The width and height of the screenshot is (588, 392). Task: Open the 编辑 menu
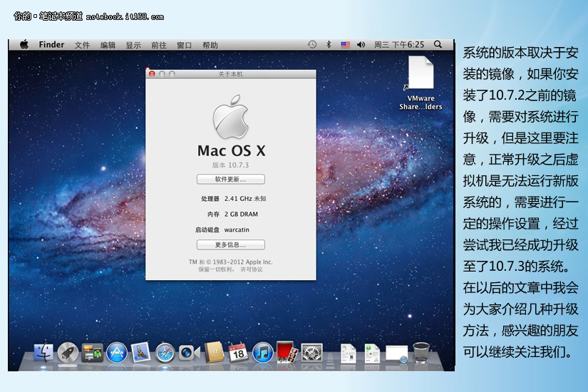[x=108, y=45]
